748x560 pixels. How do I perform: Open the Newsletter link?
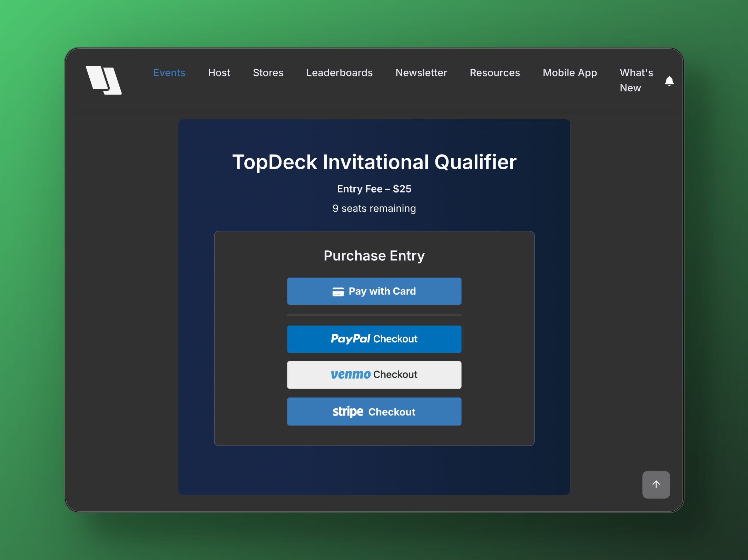coord(421,73)
